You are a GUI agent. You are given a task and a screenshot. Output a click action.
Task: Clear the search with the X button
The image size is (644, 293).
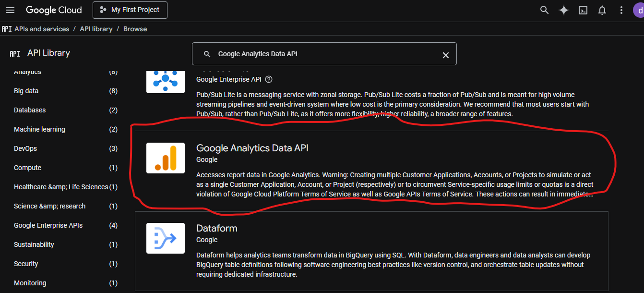tap(445, 54)
